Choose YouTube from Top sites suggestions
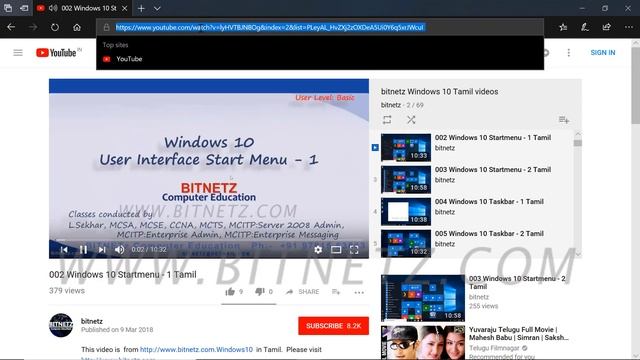 [x=320, y=59]
